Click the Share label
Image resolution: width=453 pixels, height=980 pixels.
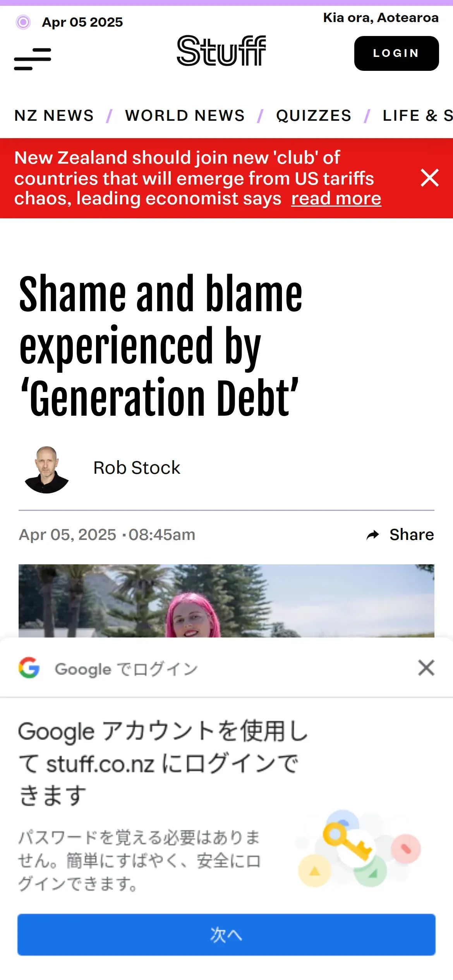pos(412,535)
